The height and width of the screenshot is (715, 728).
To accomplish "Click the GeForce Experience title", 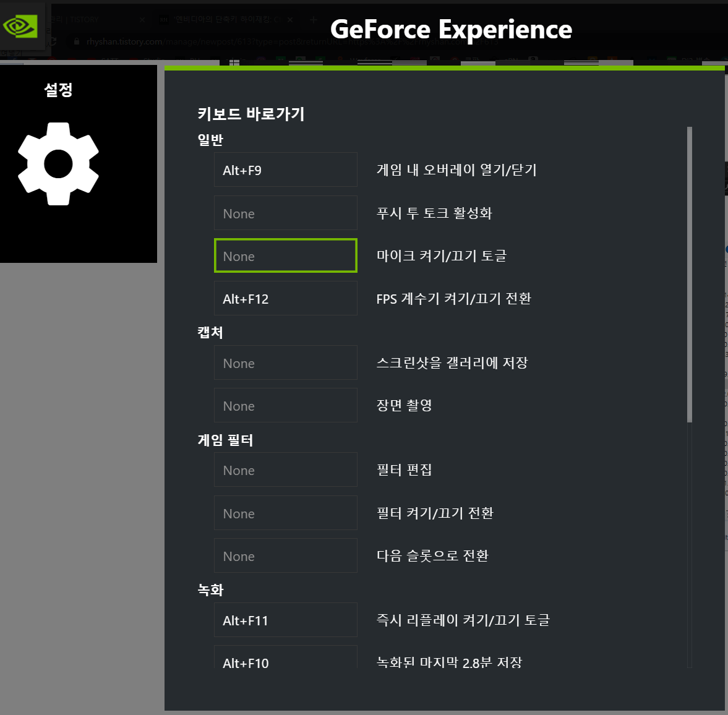I will click(451, 29).
